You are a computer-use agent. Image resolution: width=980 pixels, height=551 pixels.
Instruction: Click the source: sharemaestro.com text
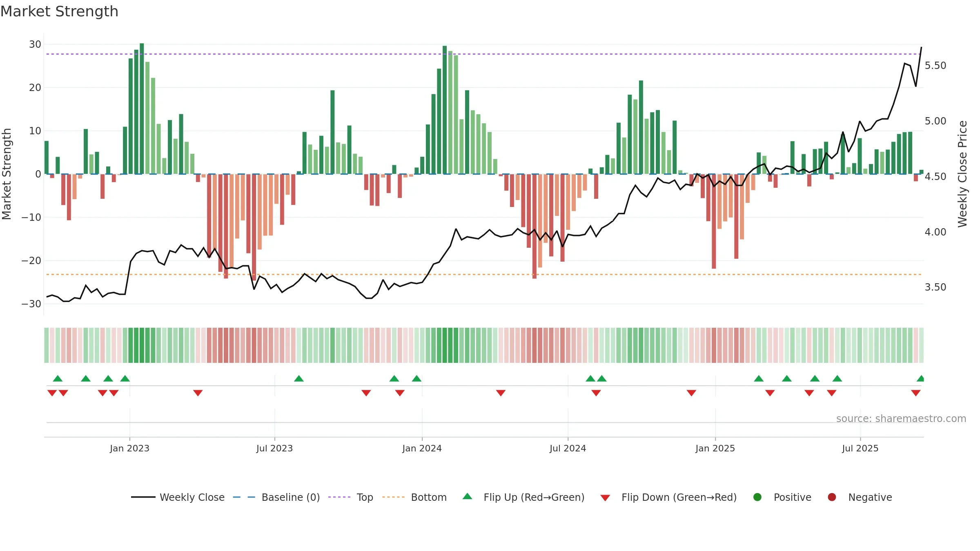pyautogui.click(x=901, y=419)
